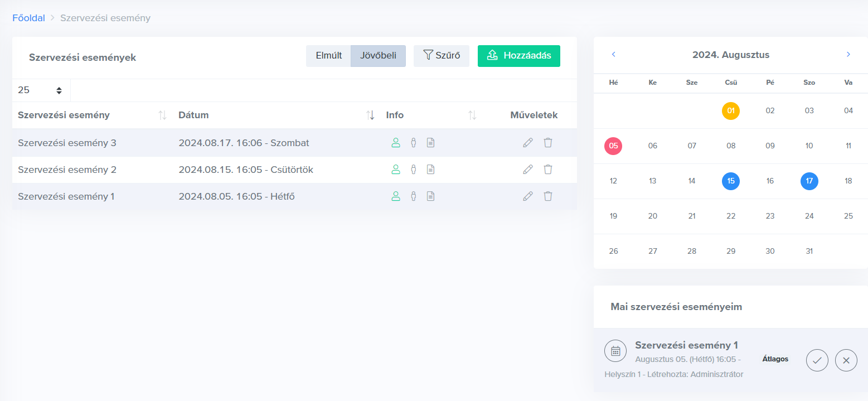The height and width of the screenshot is (401, 868).
Task: Click Szervezési esemény 1 title in today's card
Action: 687,345
